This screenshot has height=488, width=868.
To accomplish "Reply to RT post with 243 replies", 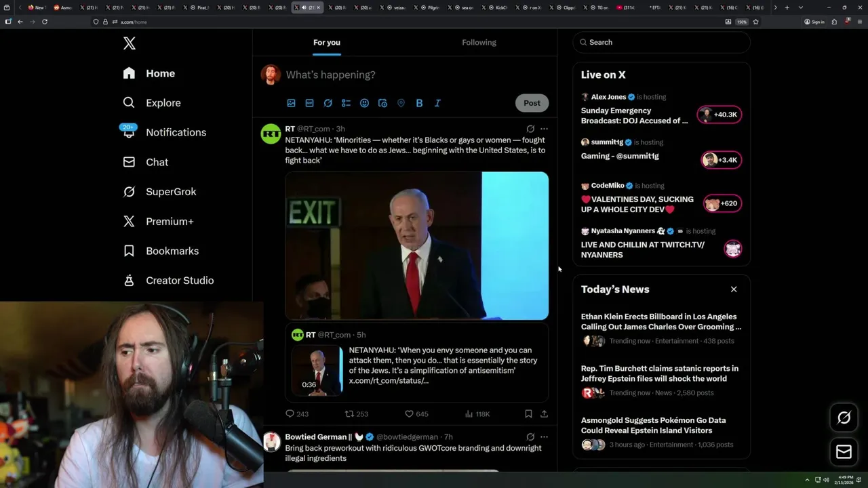I will click(297, 414).
